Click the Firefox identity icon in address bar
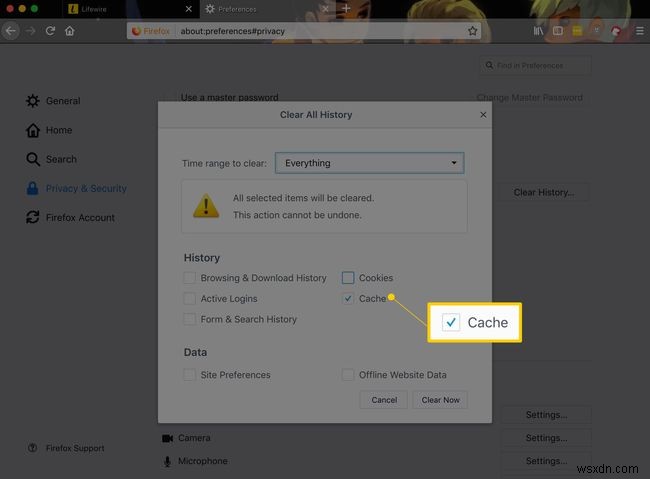Viewport: 650px width, 479px height. coord(151,31)
